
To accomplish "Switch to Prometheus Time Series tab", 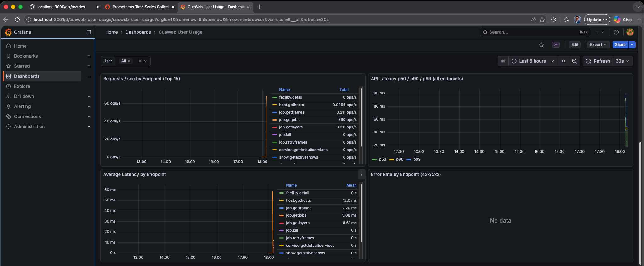I will (x=141, y=7).
